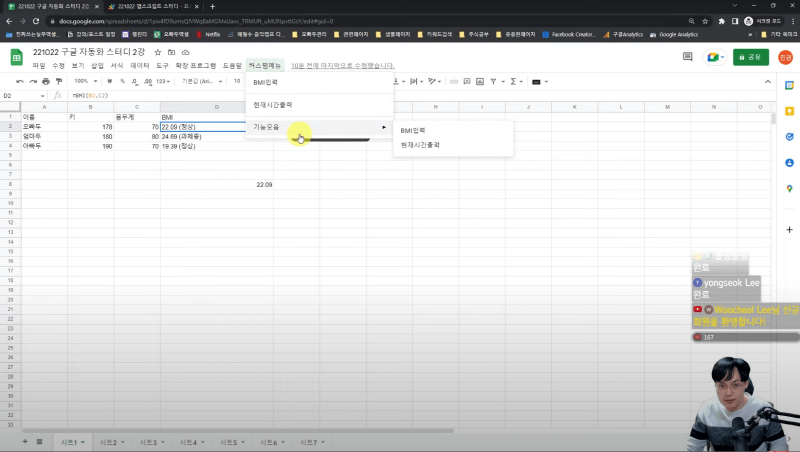Open the account avatar menu
The height and width of the screenshot is (452, 800).
[x=785, y=57]
